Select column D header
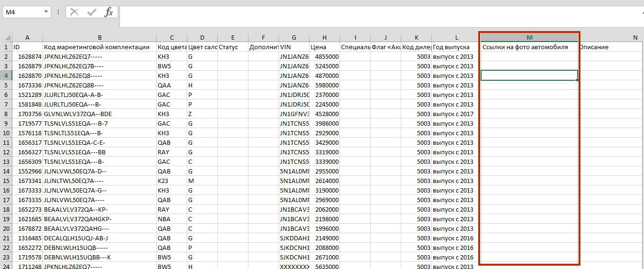Image resolution: width=644 pixels, height=269 pixels. [202, 37]
